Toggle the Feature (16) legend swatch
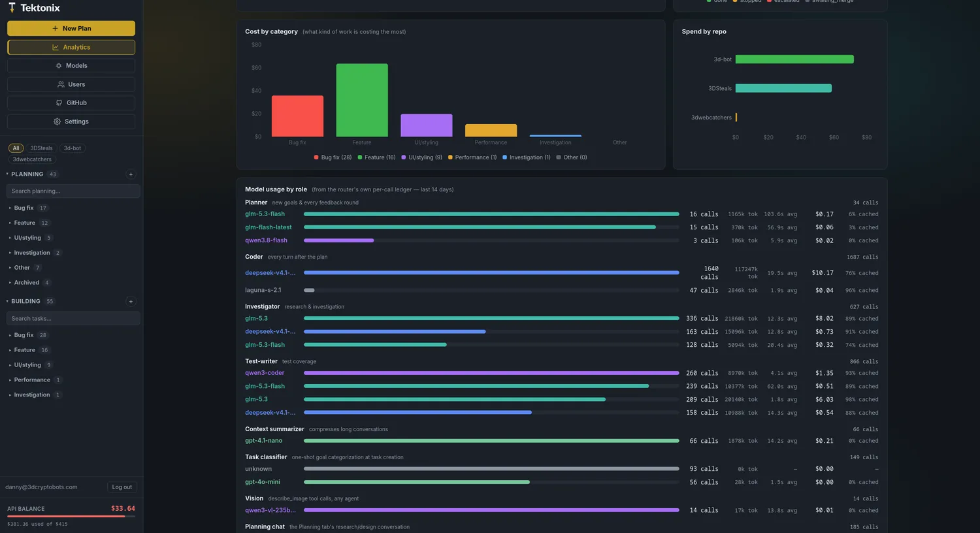This screenshot has height=533, width=980. pyautogui.click(x=360, y=157)
